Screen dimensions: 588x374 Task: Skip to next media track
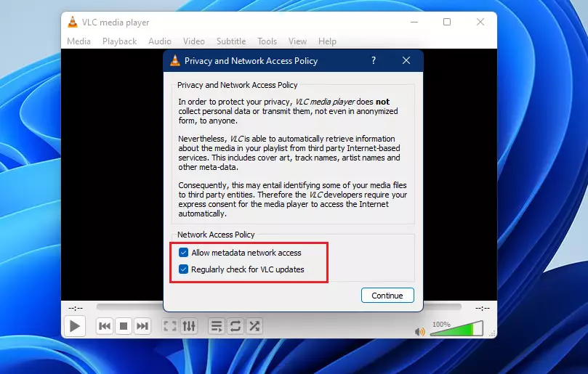pos(142,326)
